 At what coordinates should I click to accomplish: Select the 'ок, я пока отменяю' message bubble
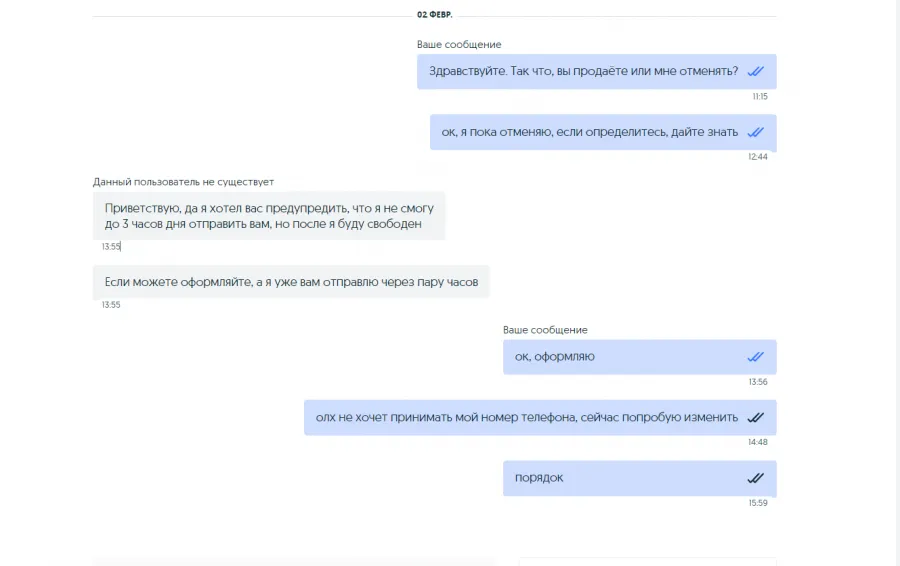coord(603,132)
